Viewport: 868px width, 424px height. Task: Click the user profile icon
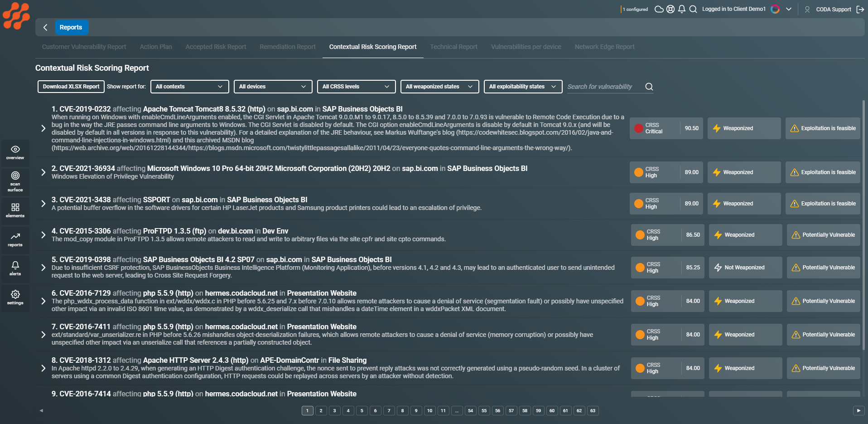(x=807, y=9)
